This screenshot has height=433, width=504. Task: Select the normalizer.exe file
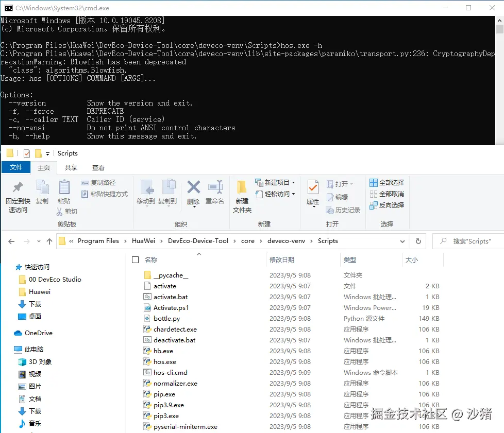175,383
